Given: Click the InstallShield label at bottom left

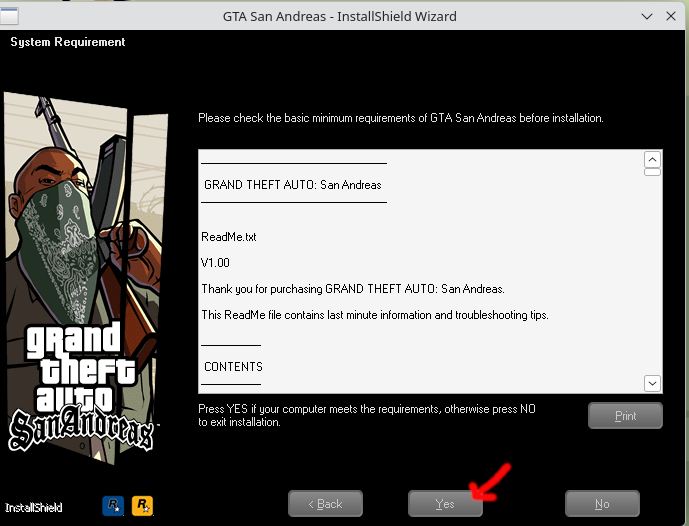Looking at the screenshot, I should pyautogui.click(x=34, y=508).
